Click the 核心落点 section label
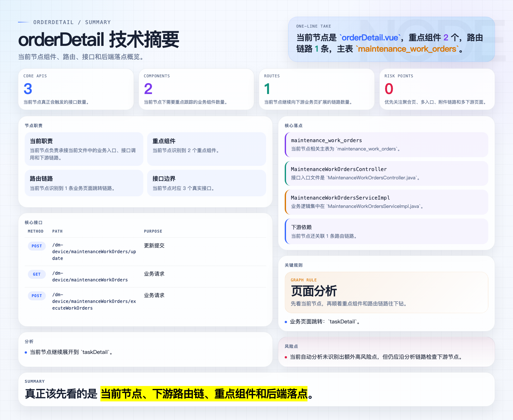This screenshot has width=513, height=420. point(294,125)
